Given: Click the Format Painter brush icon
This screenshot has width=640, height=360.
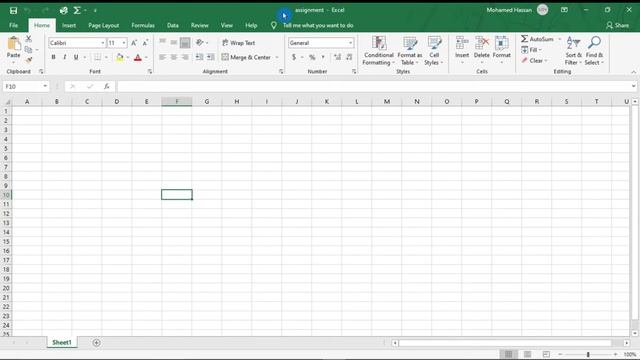Looking at the screenshot, I should 29,60.
